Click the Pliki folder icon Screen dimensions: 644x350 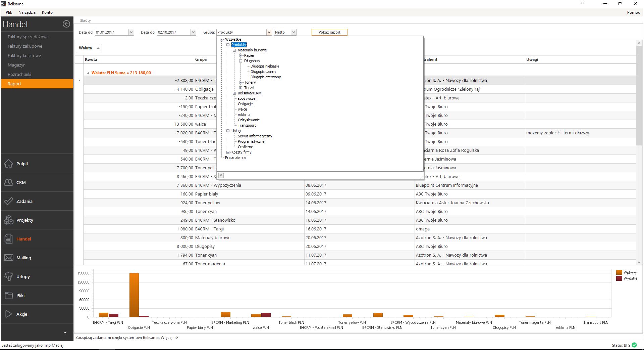(8, 295)
